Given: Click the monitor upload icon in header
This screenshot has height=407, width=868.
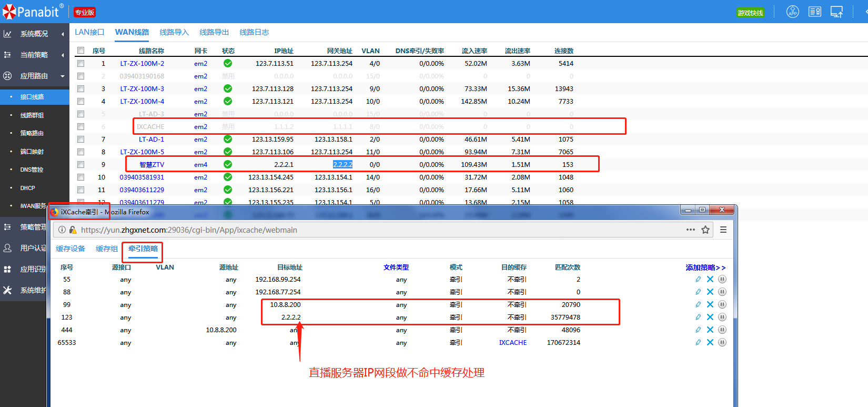Looking at the screenshot, I should (x=836, y=12).
